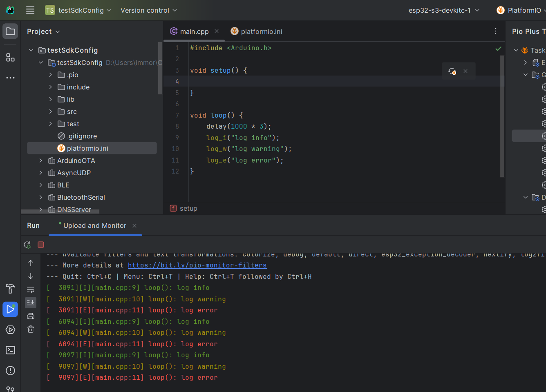Expand the BLE library node
546x392 pixels.
pos(41,185)
